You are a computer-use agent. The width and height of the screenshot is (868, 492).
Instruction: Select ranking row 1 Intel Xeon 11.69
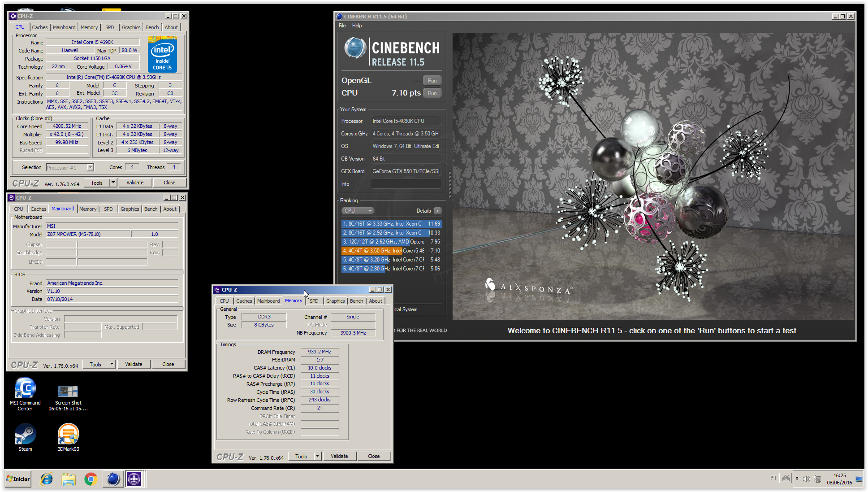tap(392, 224)
